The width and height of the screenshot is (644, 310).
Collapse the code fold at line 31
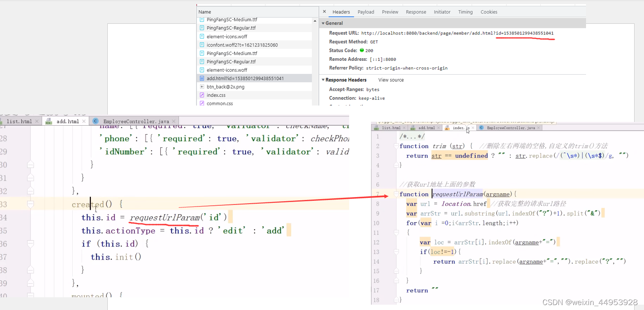click(x=30, y=178)
